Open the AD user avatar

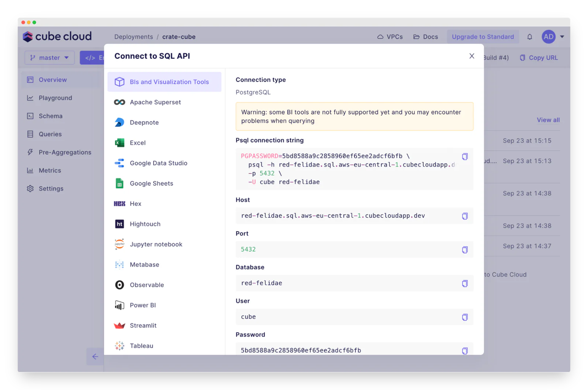pos(548,37)
